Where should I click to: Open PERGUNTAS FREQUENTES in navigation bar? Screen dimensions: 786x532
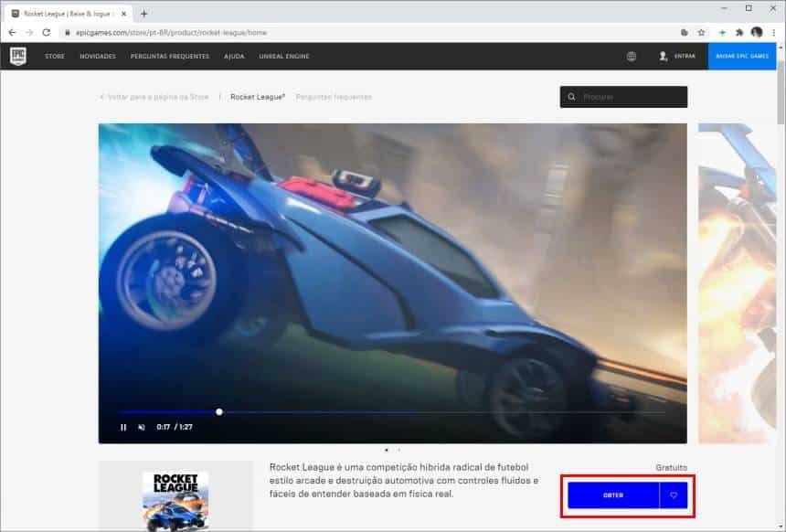point(170,56)
